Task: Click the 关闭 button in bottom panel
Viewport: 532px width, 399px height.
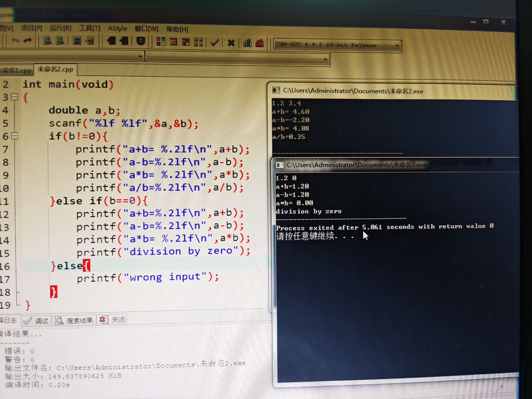Action: click(x=112, y=320)
